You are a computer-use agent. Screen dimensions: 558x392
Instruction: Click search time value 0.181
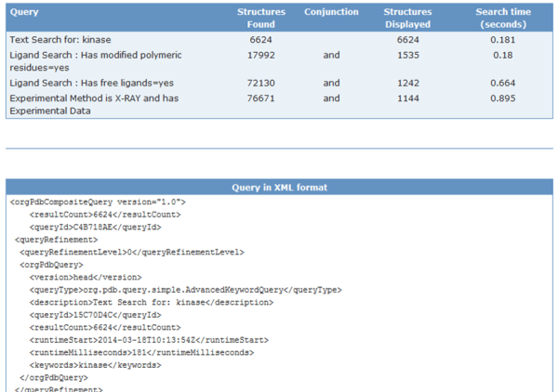point(503,40)
